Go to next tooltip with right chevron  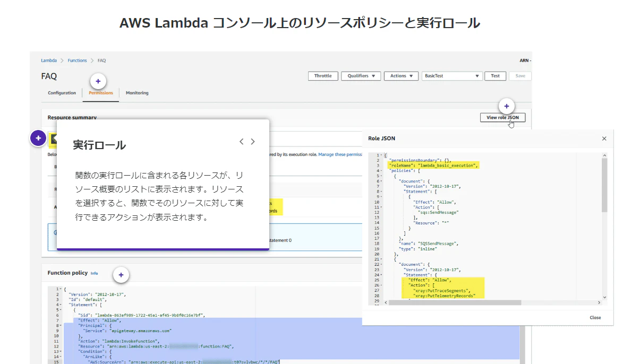(253, 142)
